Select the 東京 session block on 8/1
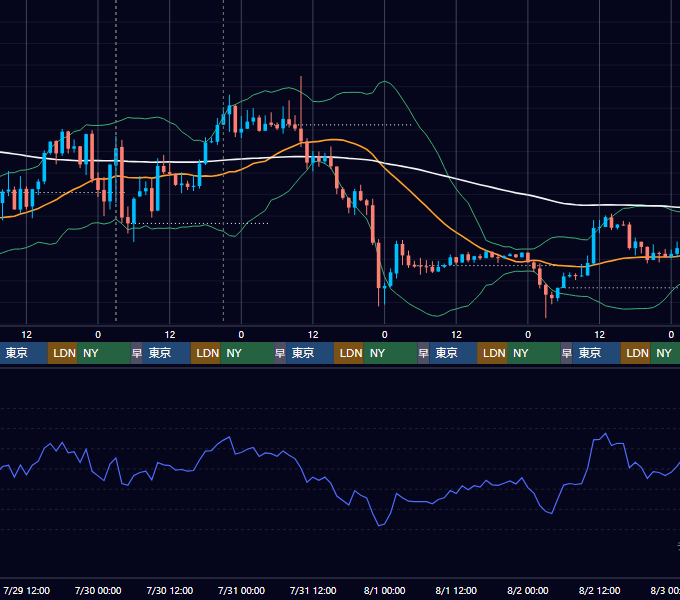This screenshot has width=680, height=600. (453, 353)
